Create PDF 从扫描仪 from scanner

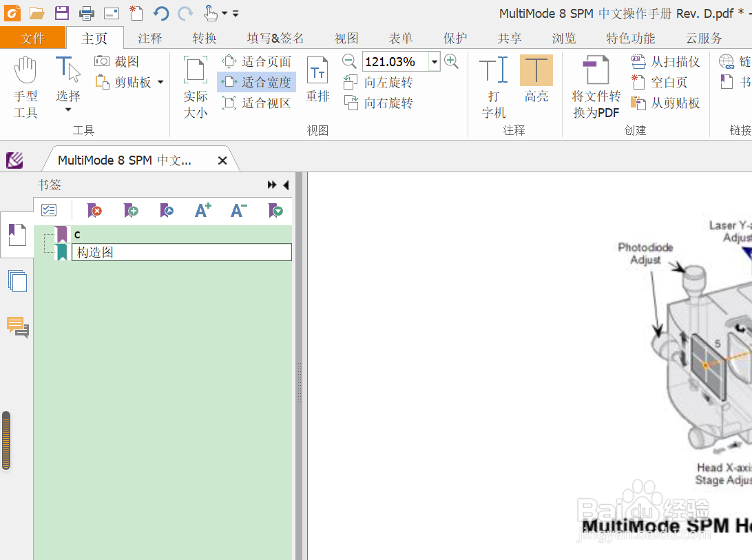(x=666, y=61)
